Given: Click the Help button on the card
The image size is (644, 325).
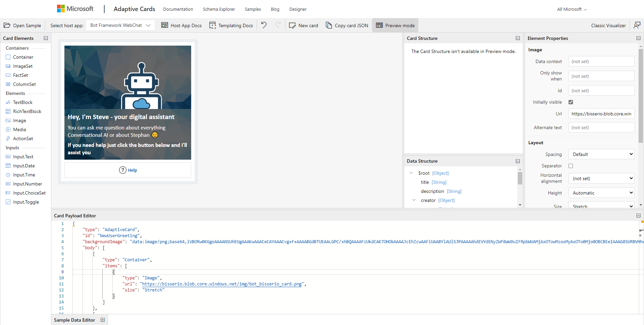Looking at the screenshot, I should click(x=128, y=170).
